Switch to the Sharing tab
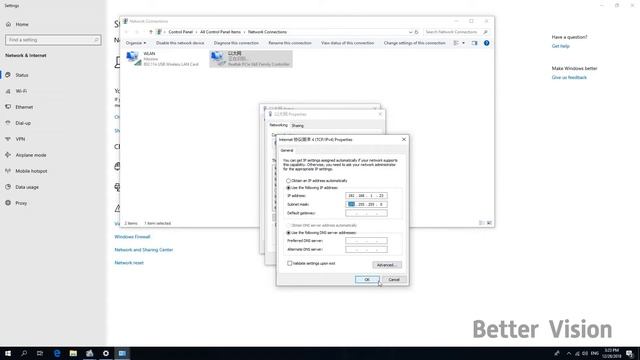Screen dimensions: 640x360 (x=298, y=126)
